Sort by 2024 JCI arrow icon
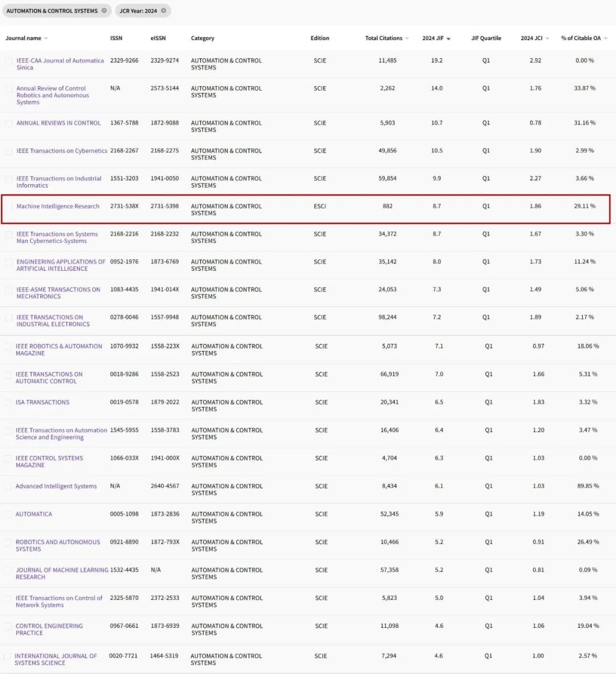This screenshot has width=616, height=674. click(547, 39)
